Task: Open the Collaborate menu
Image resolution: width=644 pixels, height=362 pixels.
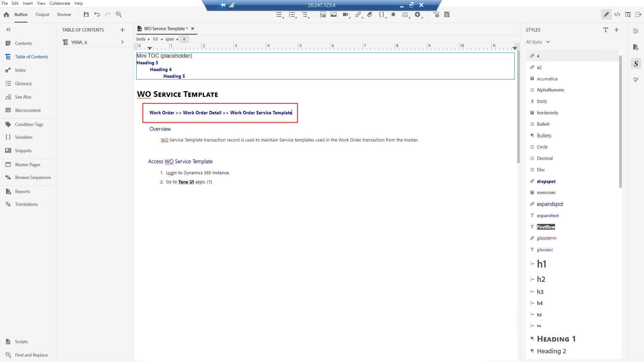Action: tap(60, 3)
